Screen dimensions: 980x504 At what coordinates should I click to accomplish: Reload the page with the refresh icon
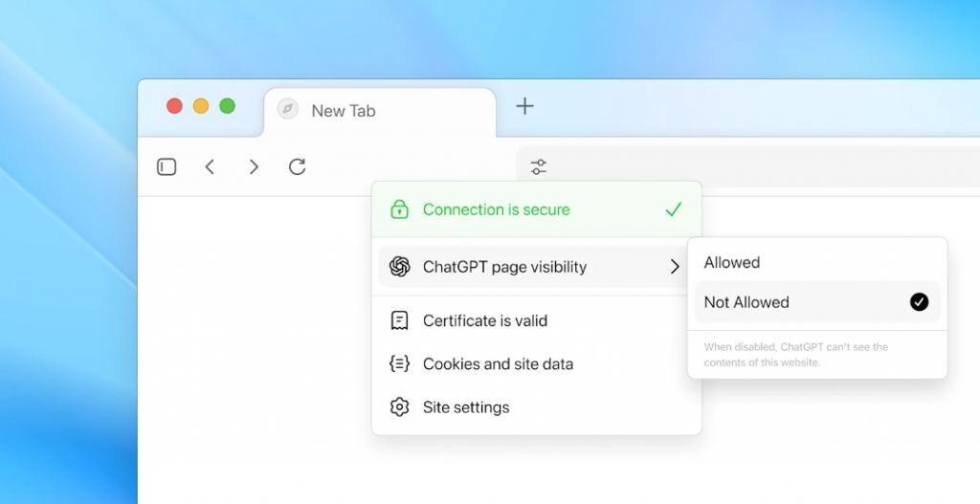(x=298, y=166)
